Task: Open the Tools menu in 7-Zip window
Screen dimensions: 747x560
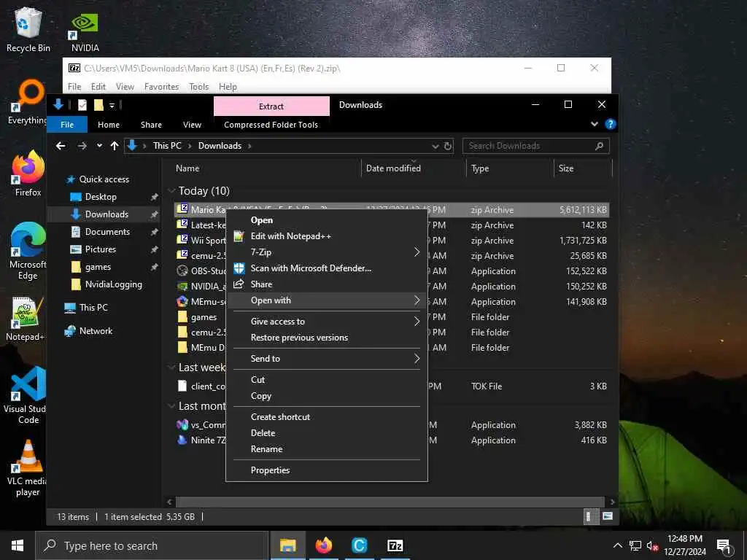Action: (x=198, y=87)
